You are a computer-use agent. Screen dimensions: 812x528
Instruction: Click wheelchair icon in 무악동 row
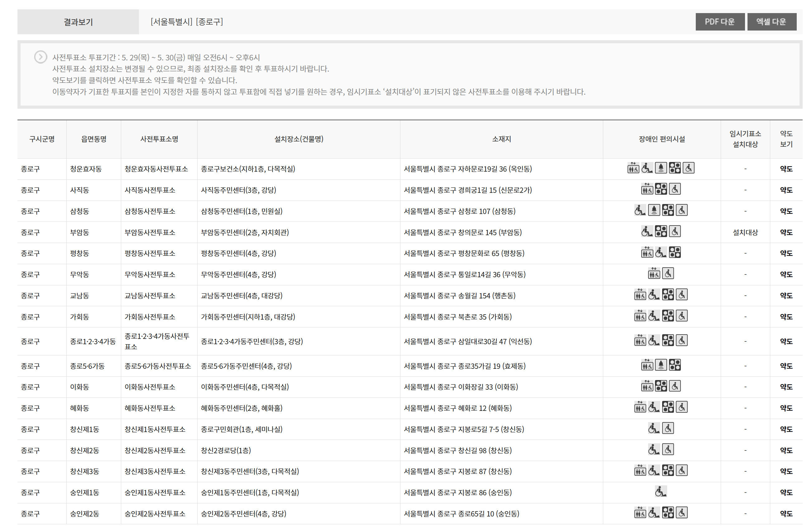(668, 274)
